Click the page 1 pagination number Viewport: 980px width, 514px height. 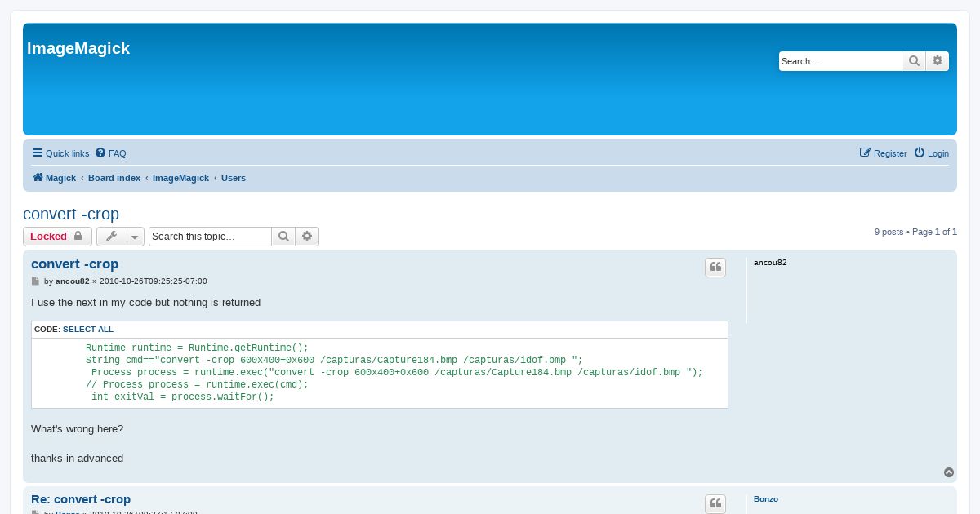coord(938,232)
